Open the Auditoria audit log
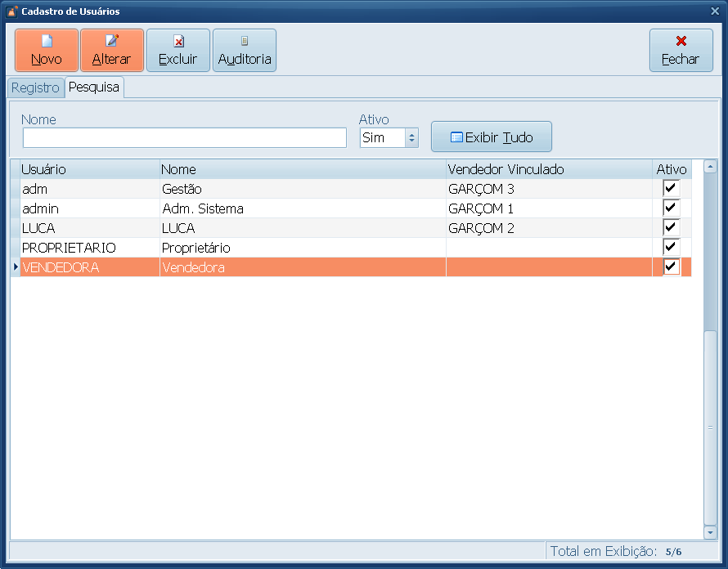The width and height of the screenshot is (728, 569). pos(245,51)
